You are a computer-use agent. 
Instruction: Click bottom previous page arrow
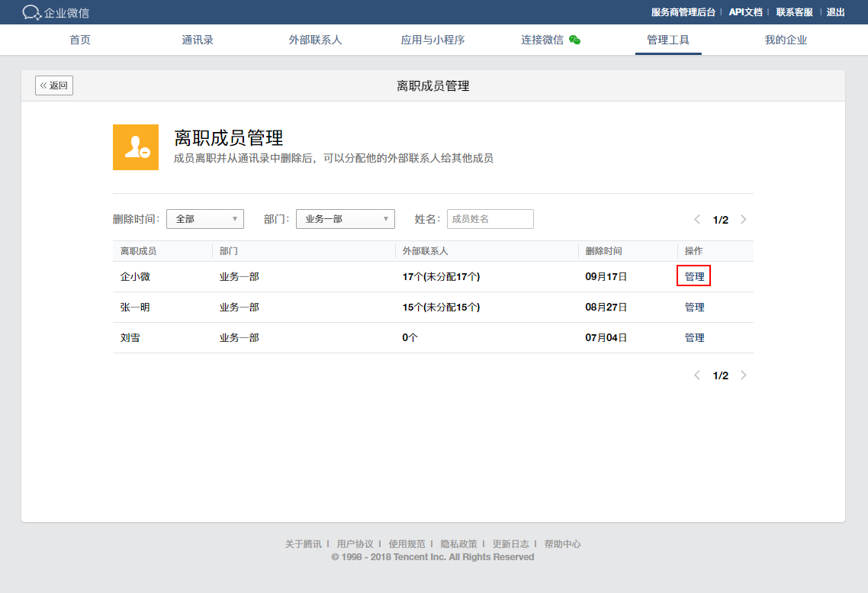tap(697, 375)
